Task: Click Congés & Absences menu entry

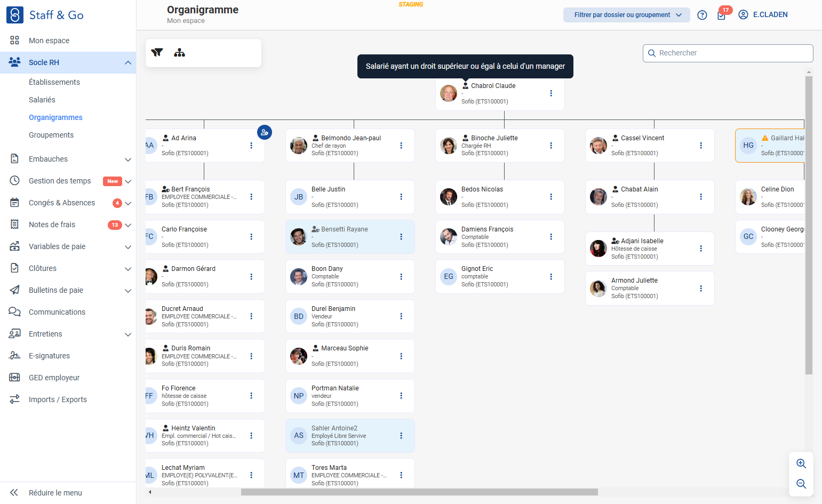Action: coord(62,203)
